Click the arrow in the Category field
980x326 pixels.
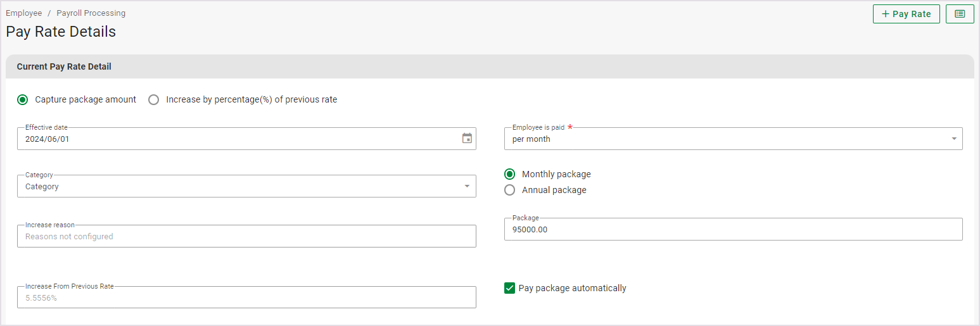click(467, 187)
